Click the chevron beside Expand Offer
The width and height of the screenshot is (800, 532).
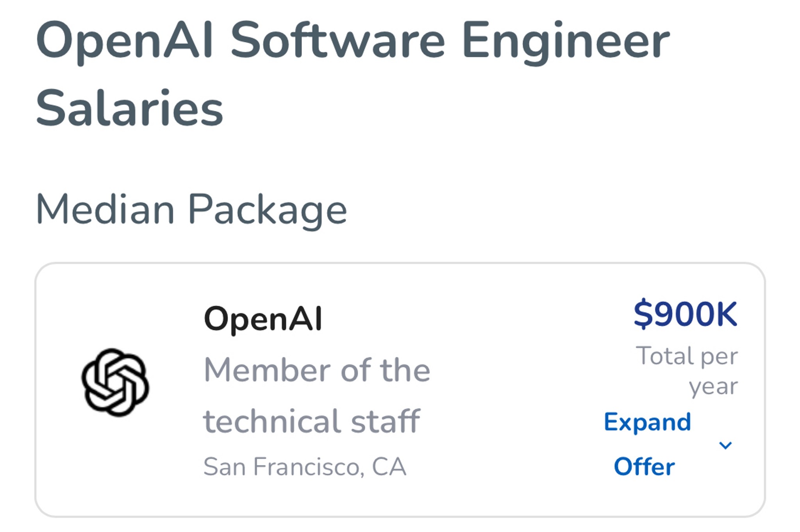(x=725, y=445)
